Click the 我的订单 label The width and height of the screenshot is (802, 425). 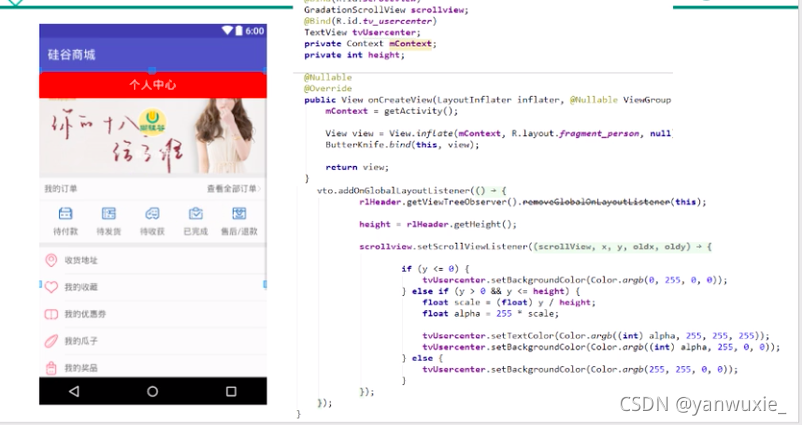tap(61, 189)
